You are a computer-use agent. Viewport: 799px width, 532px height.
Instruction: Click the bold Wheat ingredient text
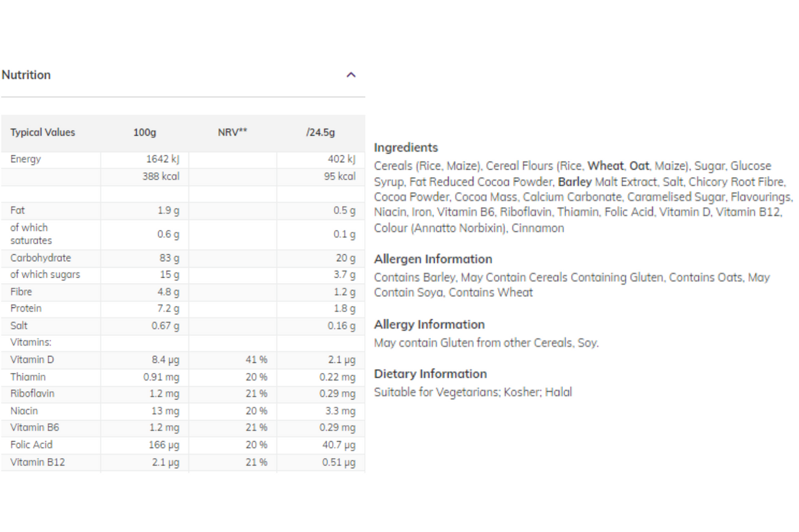pyautogui.click(x=605, y=166)
